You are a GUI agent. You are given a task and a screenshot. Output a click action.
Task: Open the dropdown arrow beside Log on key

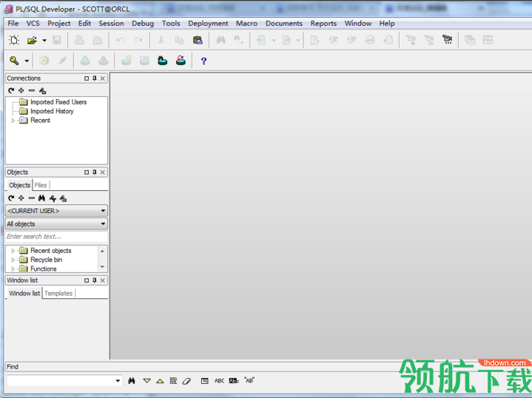[27, 61]
